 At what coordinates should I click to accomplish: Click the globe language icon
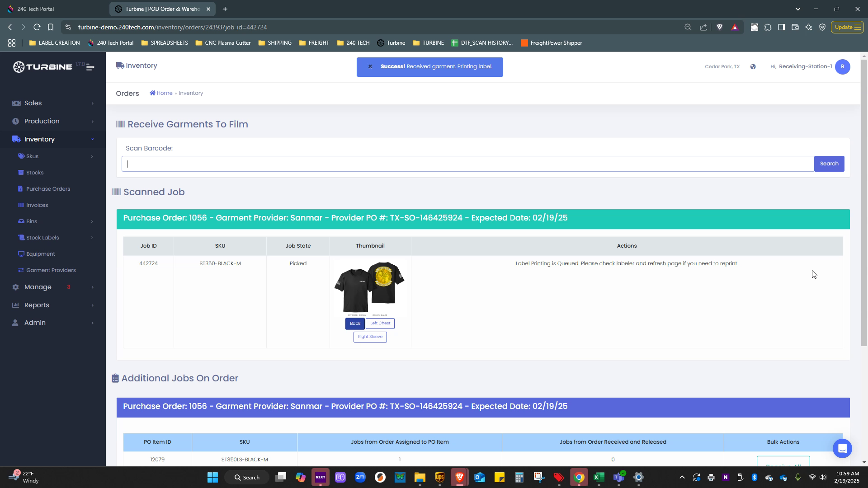pos(753,67)
